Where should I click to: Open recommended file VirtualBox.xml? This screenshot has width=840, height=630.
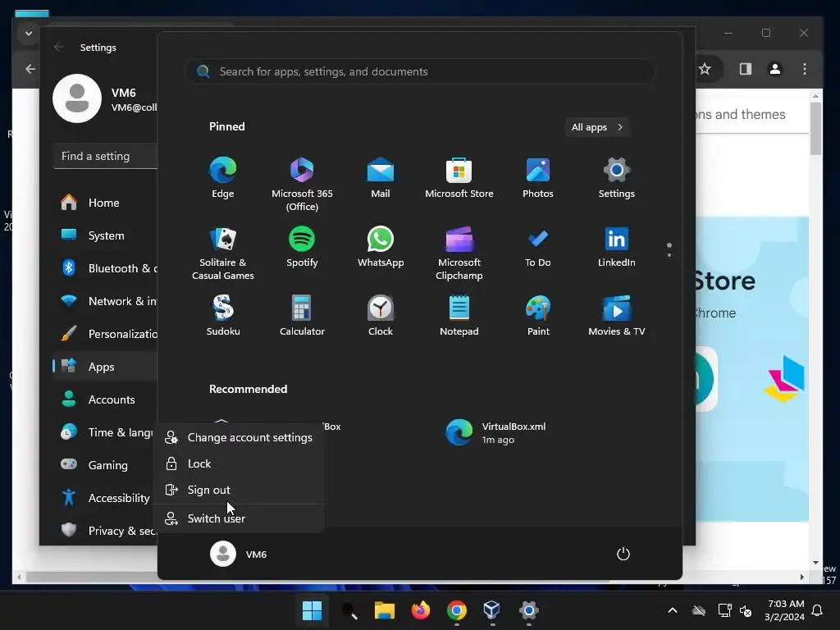(x=495, y=433)
